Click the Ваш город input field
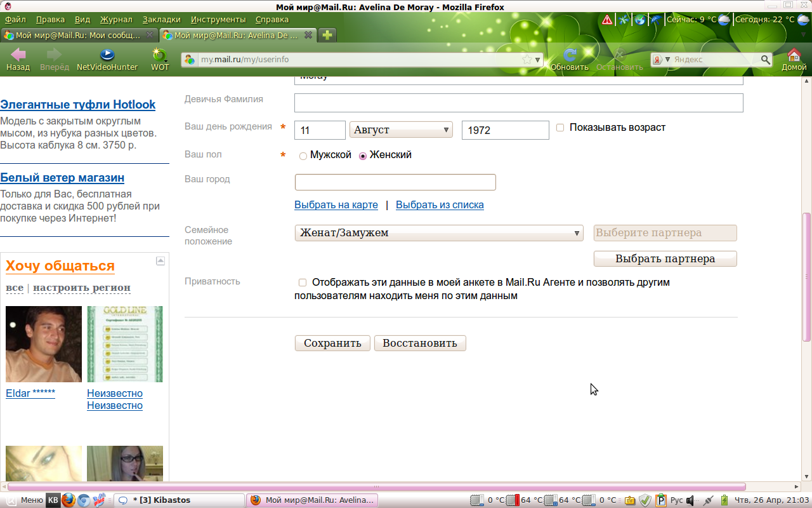The width and height of the screenshot is (812, 508). pos(395,182)
